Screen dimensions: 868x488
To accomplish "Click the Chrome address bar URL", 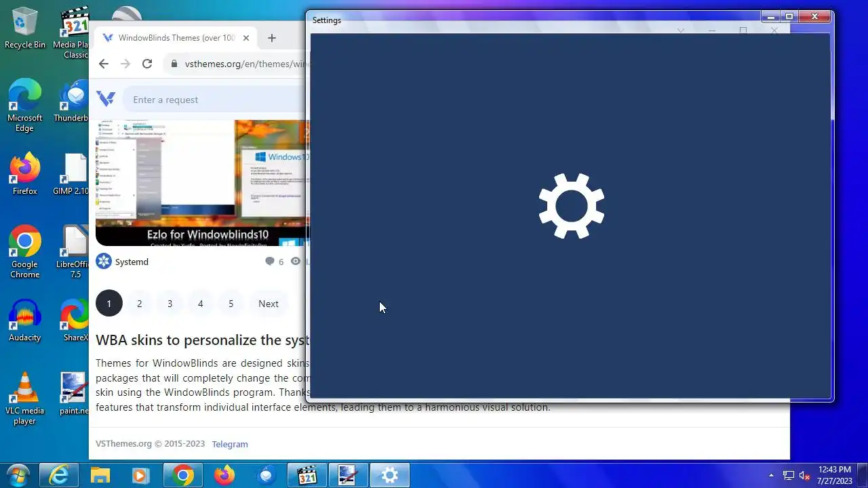I will pyautogui.click(x=247, y=64).
